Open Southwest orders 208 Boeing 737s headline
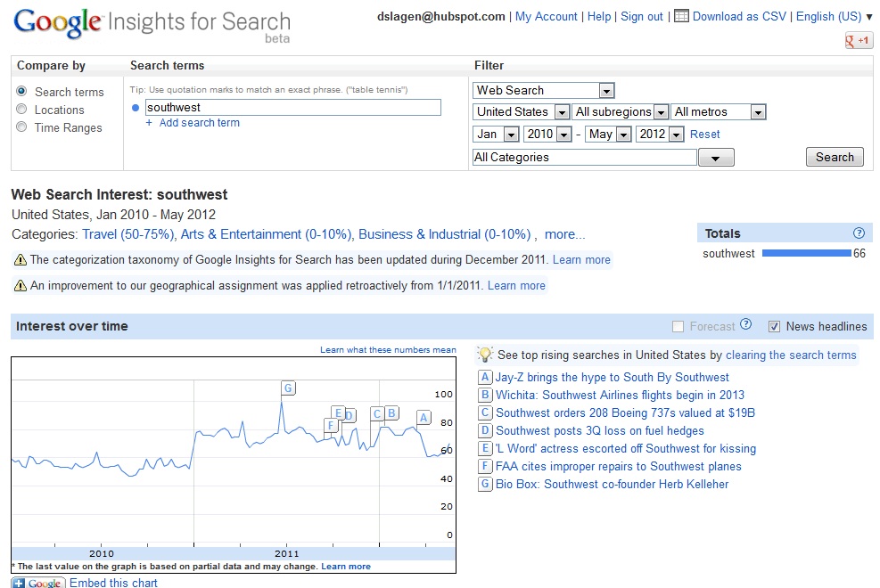This screenshot has width=880, height=588. [x=625, y=413]
